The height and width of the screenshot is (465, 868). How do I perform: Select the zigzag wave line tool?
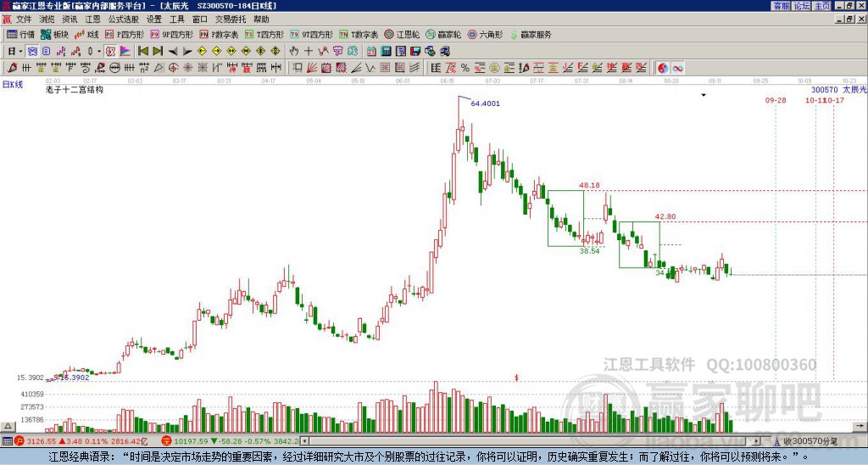[370, 68]
